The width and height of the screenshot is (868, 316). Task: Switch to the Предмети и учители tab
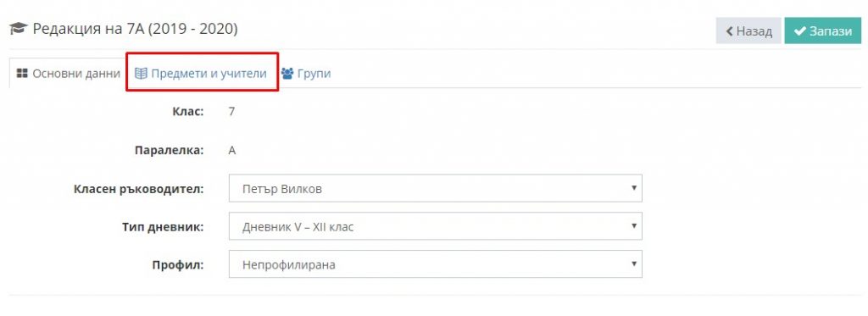click(x=201, y=73)
